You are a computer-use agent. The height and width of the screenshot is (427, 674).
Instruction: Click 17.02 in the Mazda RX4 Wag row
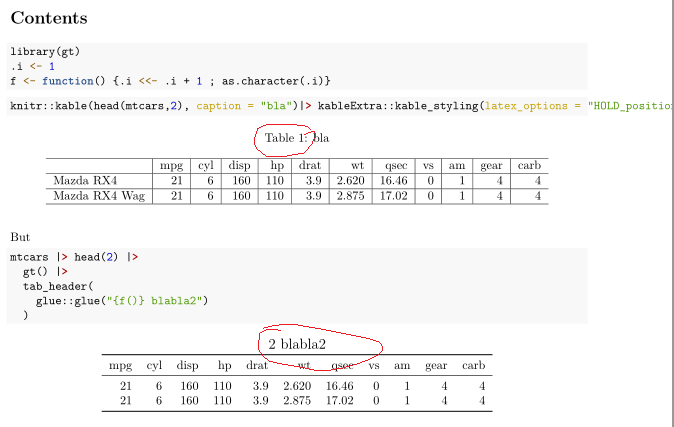pyautogui.click(x=394, y=196)
